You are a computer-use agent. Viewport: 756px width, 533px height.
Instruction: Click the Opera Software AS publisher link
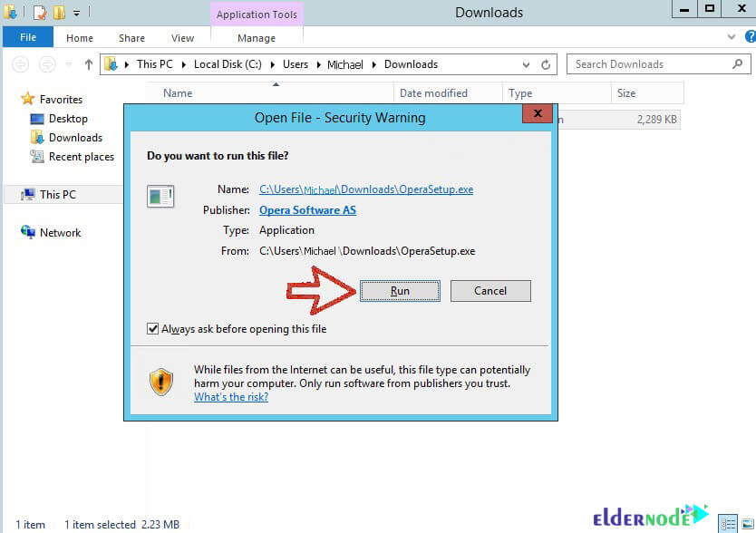point(307,210)
